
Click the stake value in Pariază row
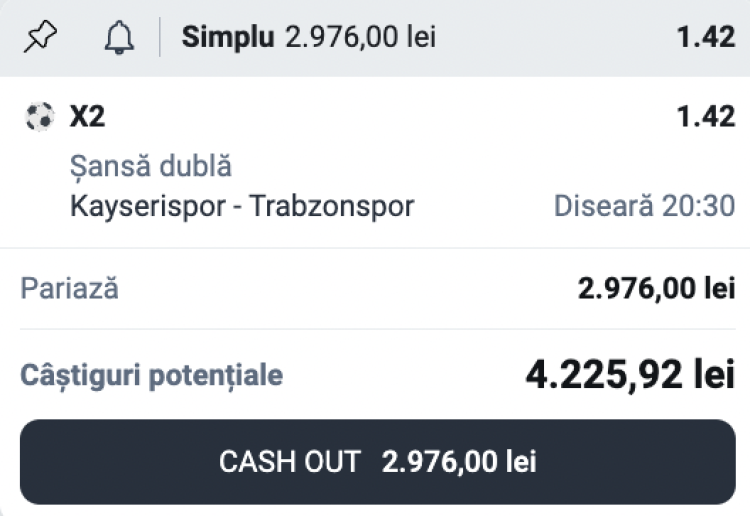pyautogui.click(x=656, y=289)
